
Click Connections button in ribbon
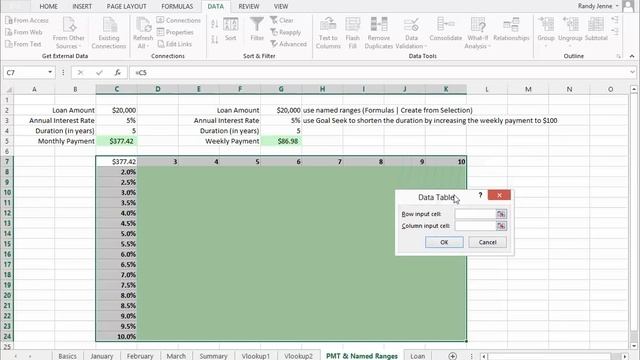coord(178,20)
